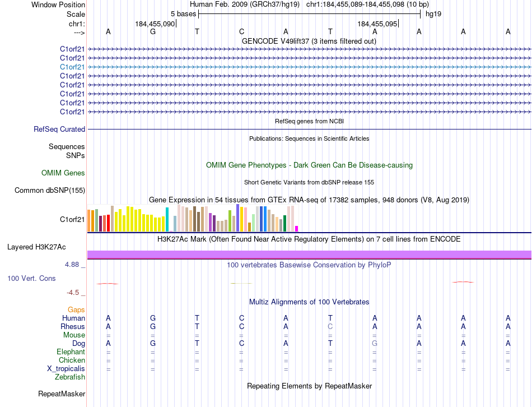Click the tallest violet bar in the GTEx chart

[237, 218]
